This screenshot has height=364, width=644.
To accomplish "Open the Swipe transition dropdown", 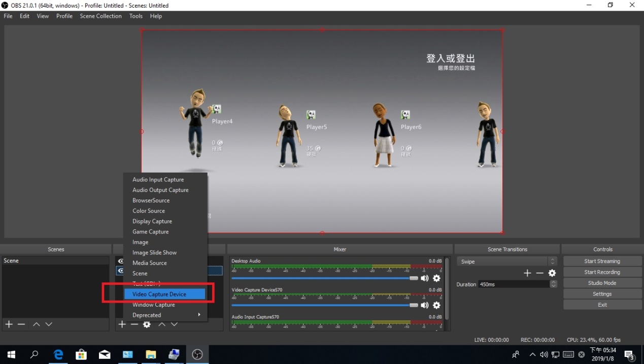I will point(506,261).
